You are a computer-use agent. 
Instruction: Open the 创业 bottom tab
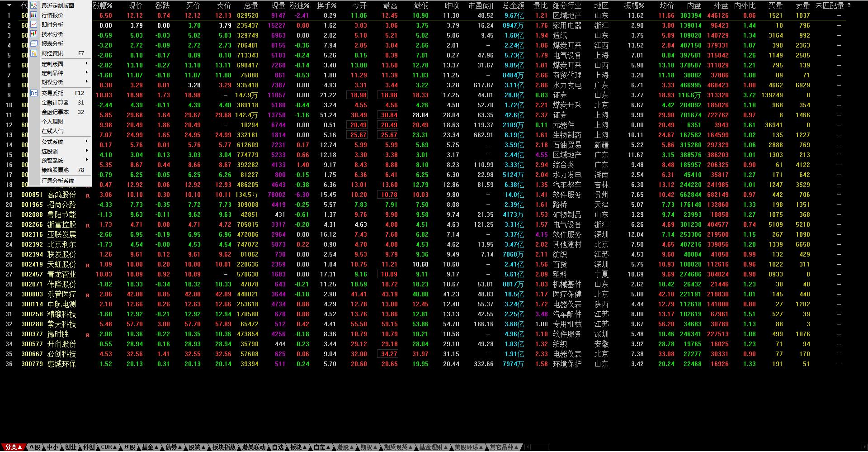point(71,447)
